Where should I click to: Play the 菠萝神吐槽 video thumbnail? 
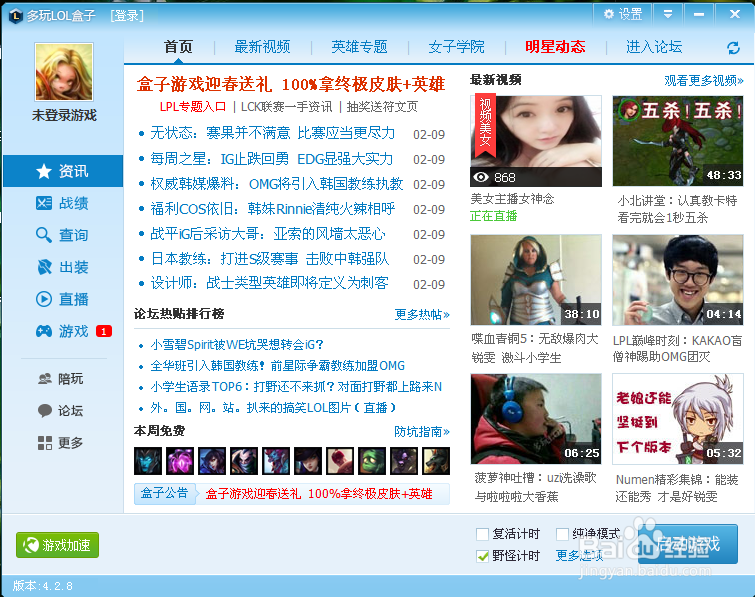[536, 419]
